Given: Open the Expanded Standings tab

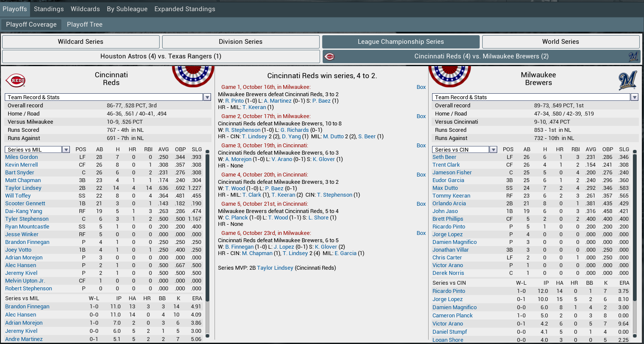Looking at the screenshot, I should point(185,9).
